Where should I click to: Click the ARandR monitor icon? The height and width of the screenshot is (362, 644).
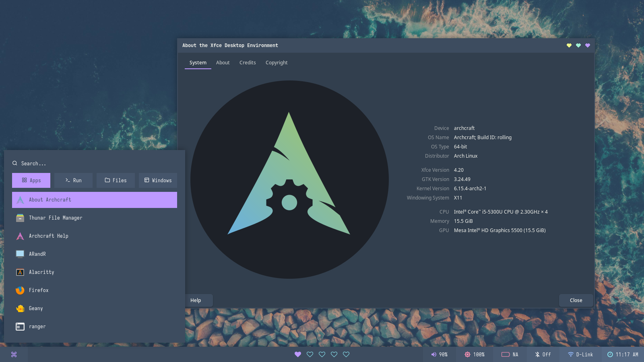[x=20, y=254]
